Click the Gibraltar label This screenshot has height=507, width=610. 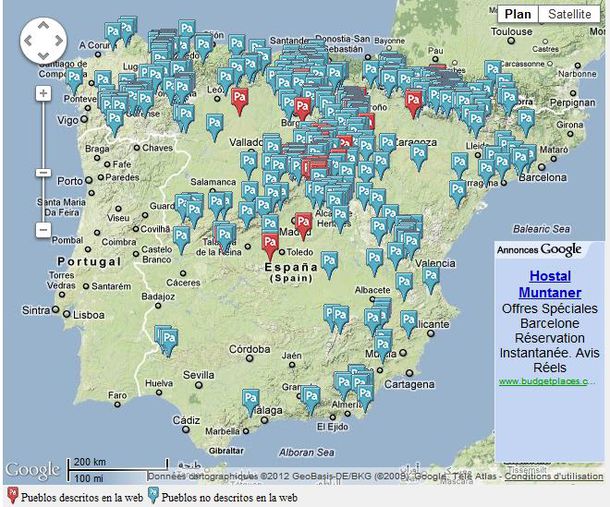[x=226, y=451]
